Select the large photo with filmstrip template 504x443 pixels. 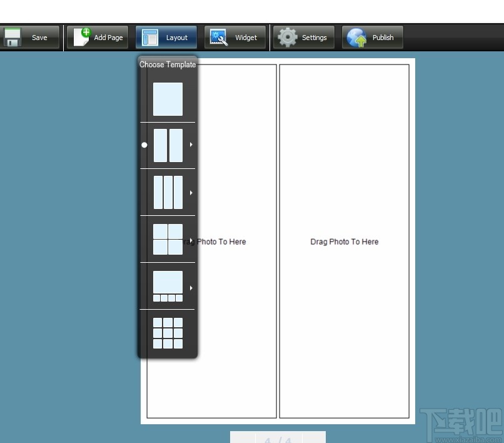point(167,285)
